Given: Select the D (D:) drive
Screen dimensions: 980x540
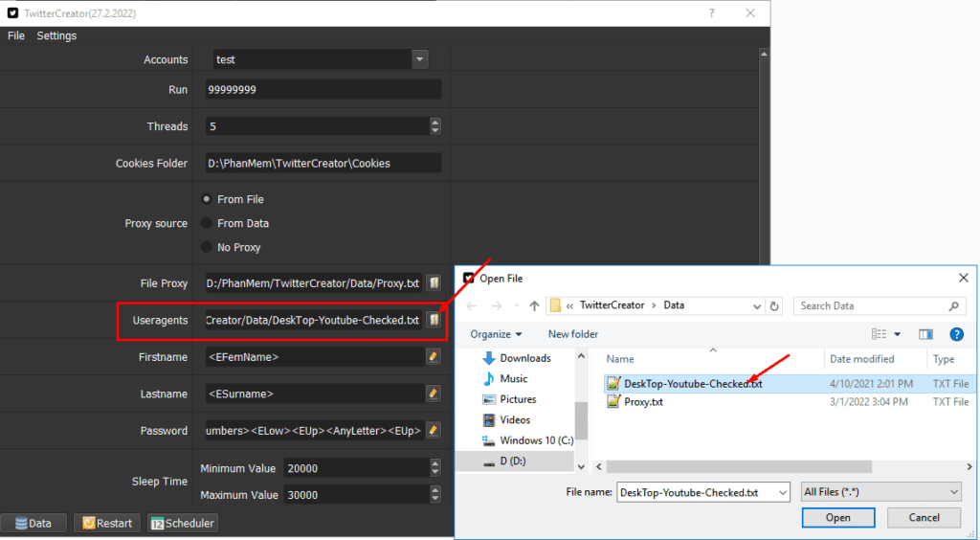Looking at the screenshot, I should (504, 461).
